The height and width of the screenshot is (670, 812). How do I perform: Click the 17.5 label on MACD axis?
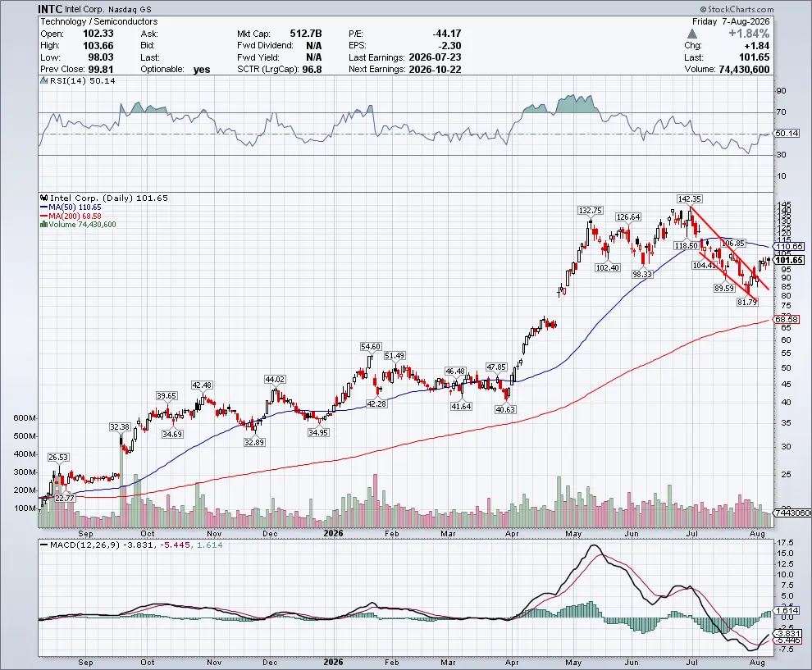coord(786,543)
